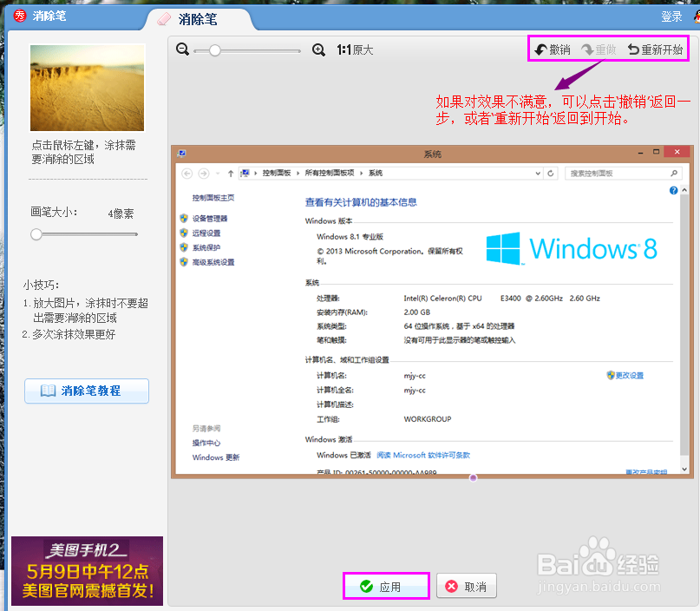
Task: Click the 2.00 GB RAM value
Action: pos(417,312)
